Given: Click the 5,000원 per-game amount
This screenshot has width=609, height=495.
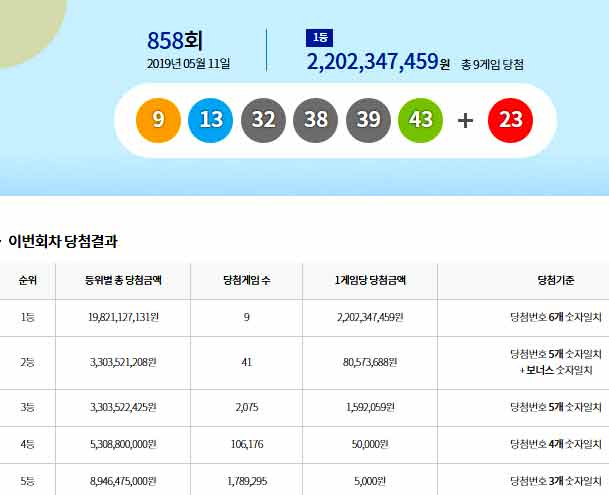Looking at the screenshot, I should click(x=370, y=481).
